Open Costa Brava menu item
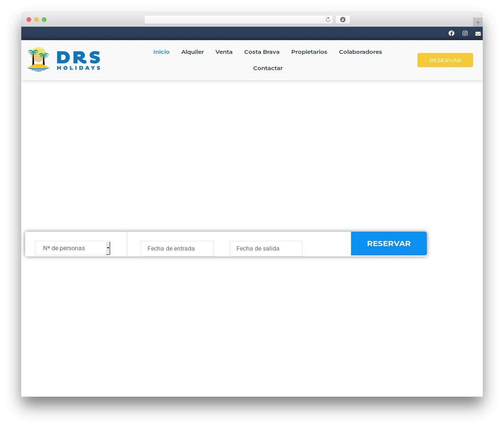 (262, 52)
